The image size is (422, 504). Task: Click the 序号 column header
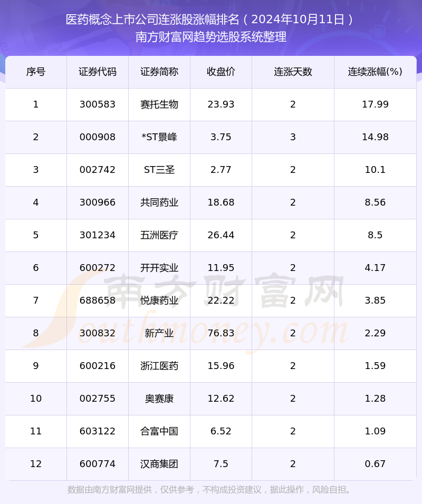pyautogui.click(x=36, y=72)
